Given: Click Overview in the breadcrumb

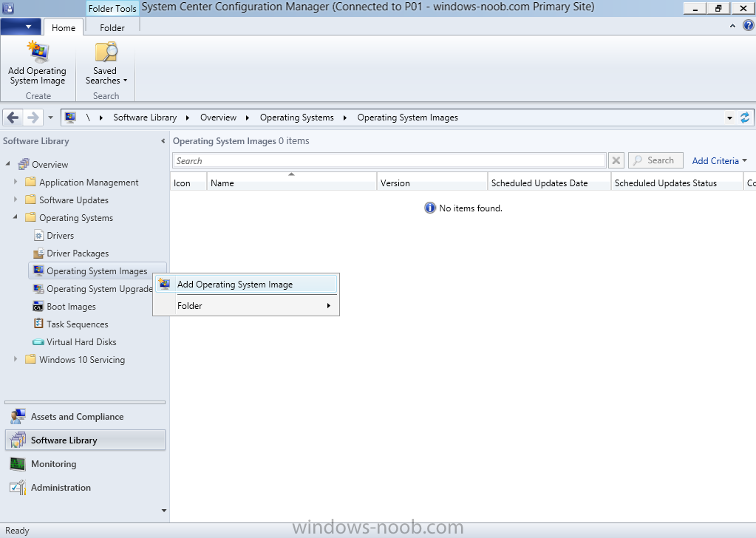Looking at the screenshot, I should tap(218, 118).
